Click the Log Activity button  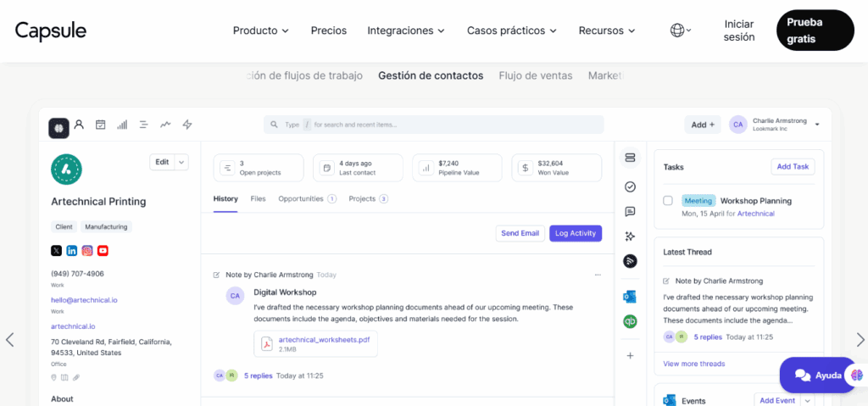click(576, 233)
